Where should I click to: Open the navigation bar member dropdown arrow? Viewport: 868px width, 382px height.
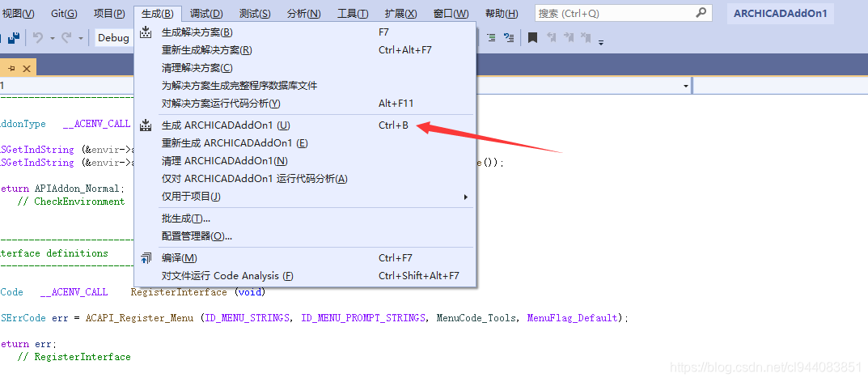point(686,86)
